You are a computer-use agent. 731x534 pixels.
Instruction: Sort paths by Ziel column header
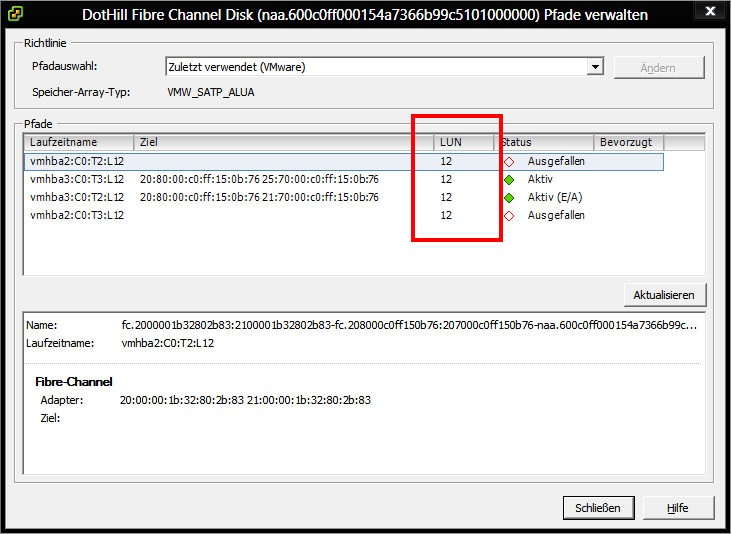click(x=283, y=142)
